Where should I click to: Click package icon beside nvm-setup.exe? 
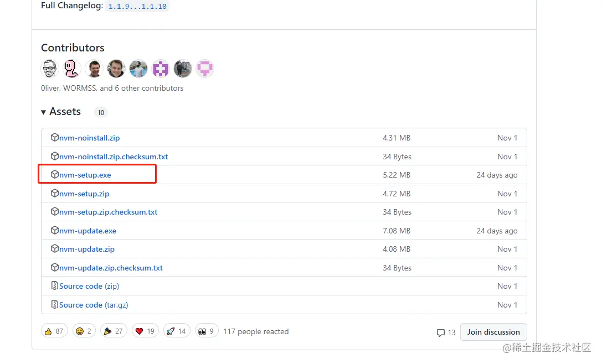click(54, 174)
